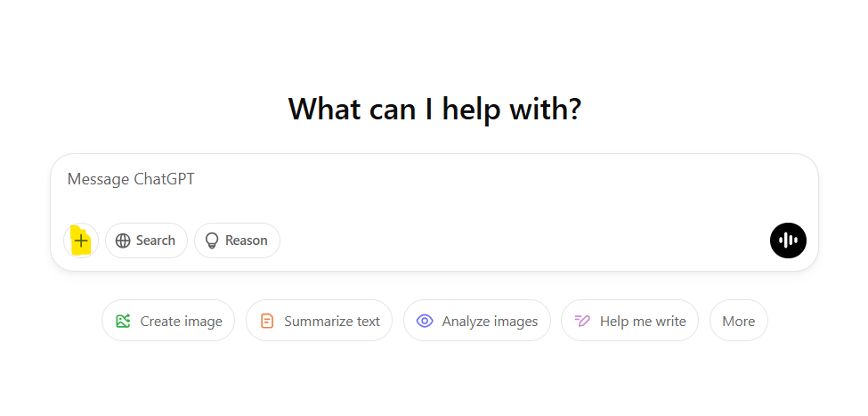Click the pink pencil Help me write icon
Viewport: 868px width, 416px height.
point(582,321)
